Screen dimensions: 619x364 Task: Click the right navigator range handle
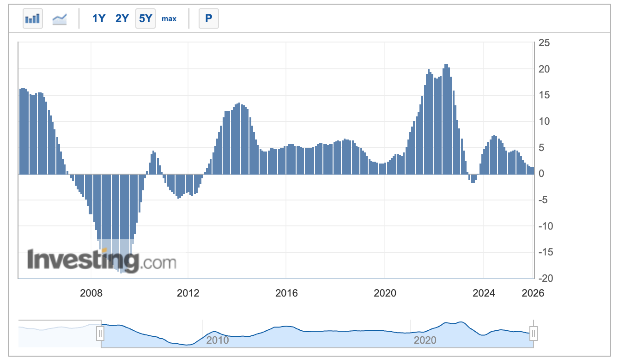[534, 333]
